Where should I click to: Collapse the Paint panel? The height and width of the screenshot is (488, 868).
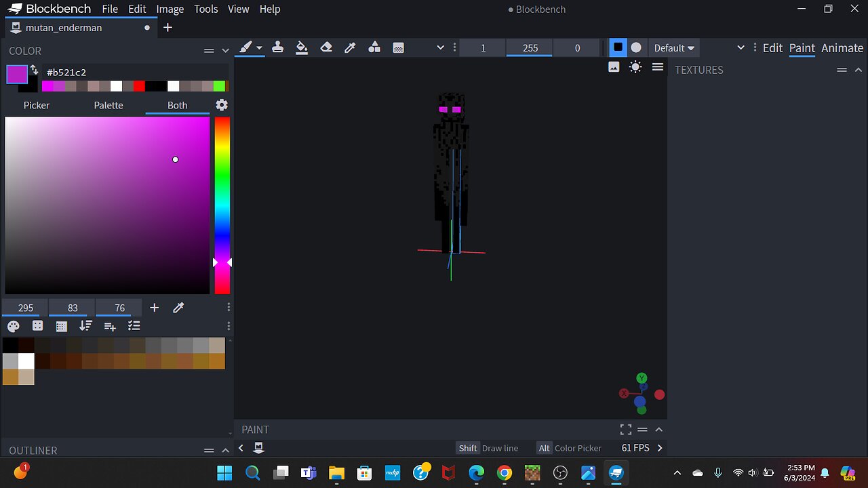[x=658, y=429]
